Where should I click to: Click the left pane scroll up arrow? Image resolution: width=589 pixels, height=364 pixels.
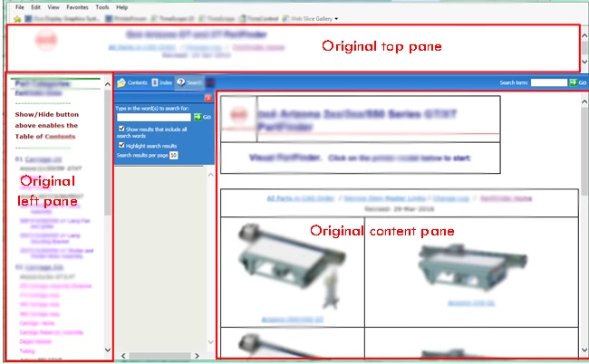pos(108,84)
